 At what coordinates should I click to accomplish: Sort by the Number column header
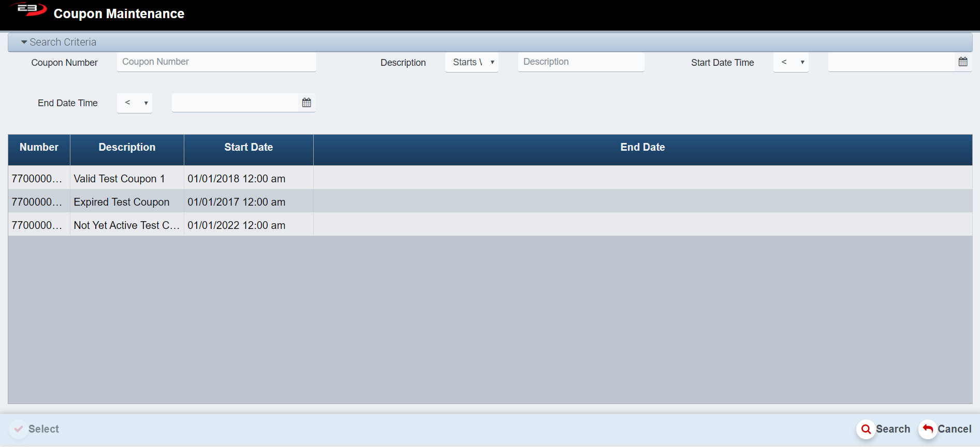[39, 148]
